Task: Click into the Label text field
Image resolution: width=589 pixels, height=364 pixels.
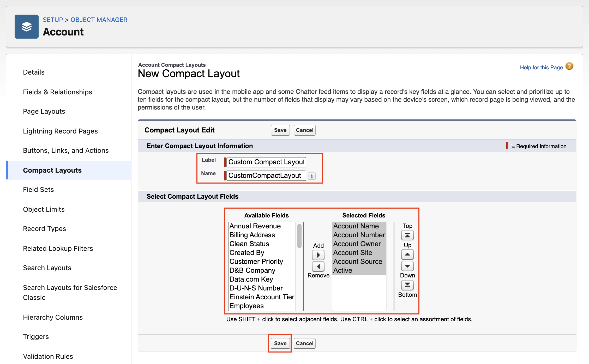Action: pyautogui.click(x=266, y=162)
